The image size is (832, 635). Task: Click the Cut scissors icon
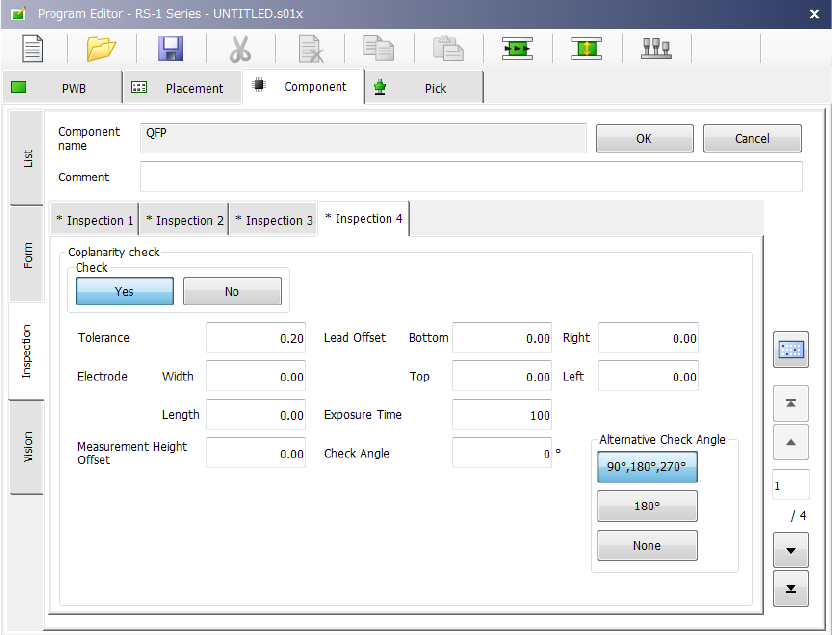click(240, 49)
